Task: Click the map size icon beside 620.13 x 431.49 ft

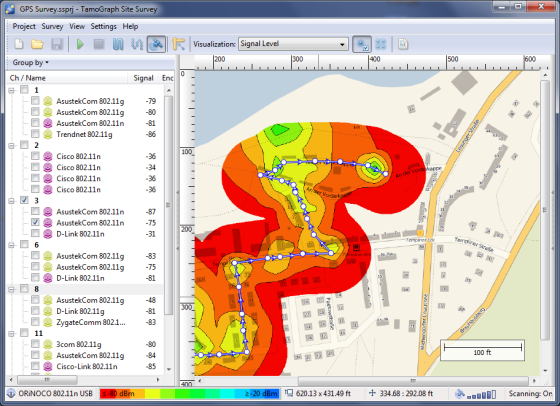Action: point(289,393)
